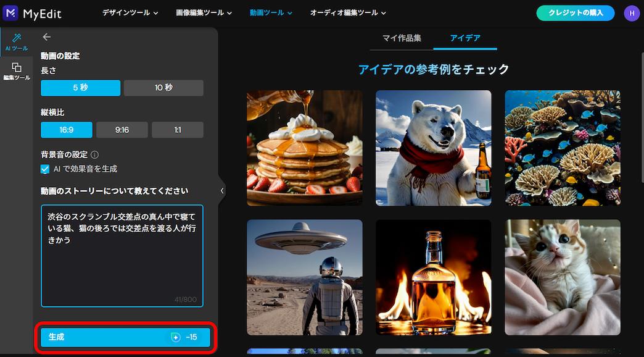Click the クレジットの購入 button
644x357 pixels.
[x=576, y=13]
